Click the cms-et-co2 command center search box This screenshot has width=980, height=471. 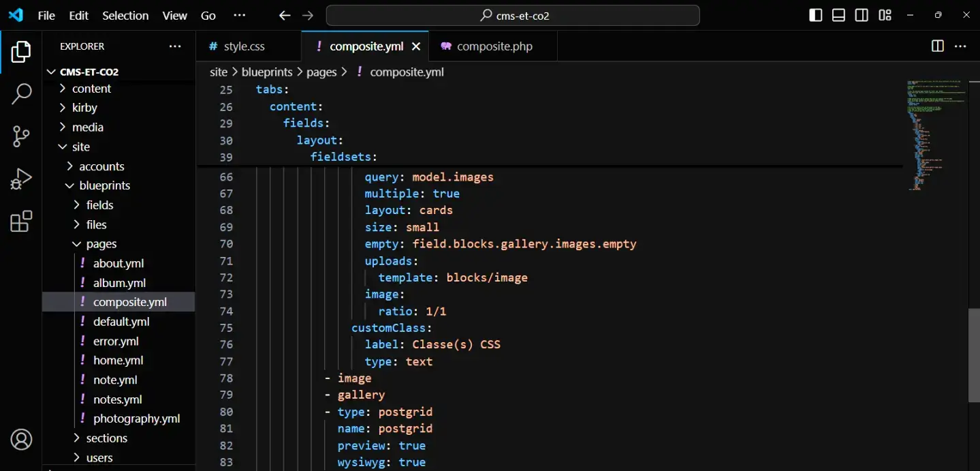pyautogui.click(x=513, y=15)
